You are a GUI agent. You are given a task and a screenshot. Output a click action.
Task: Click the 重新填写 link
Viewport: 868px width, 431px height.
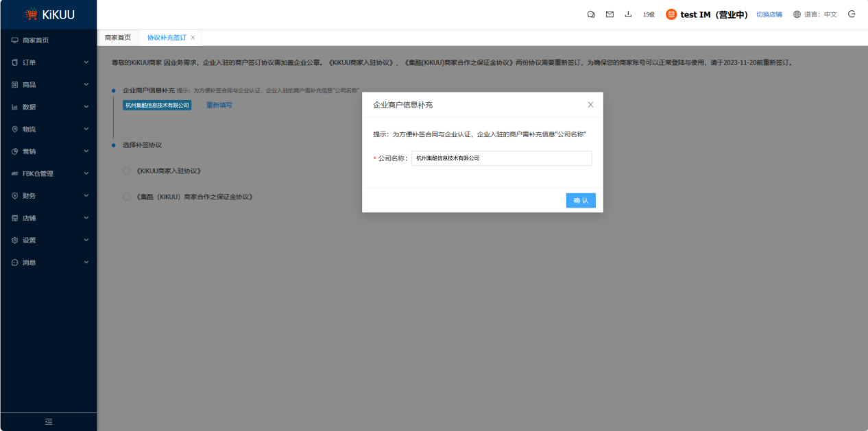(x=219, y=106)
